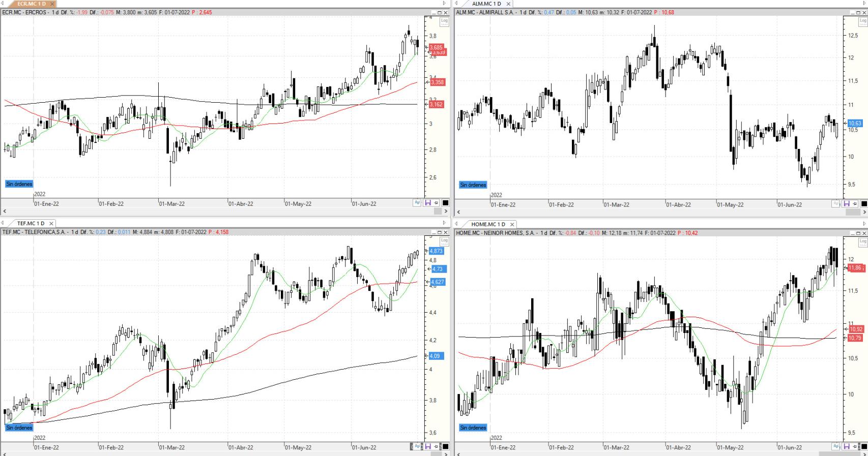
Task: Click the purple save icon in ERCROS chart
Action: 427,203
